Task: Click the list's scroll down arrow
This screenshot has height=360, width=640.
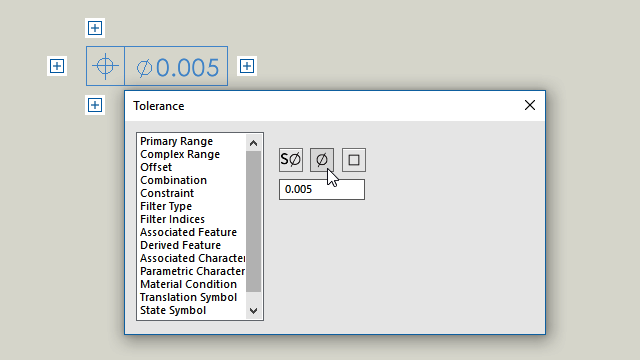Action: tap(253, 311)
